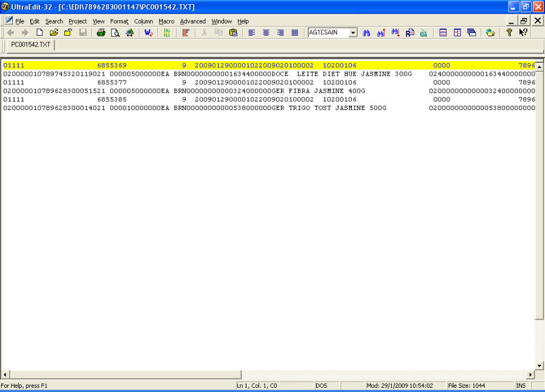Select the PC001542.TXT file tab

[31, 45]
